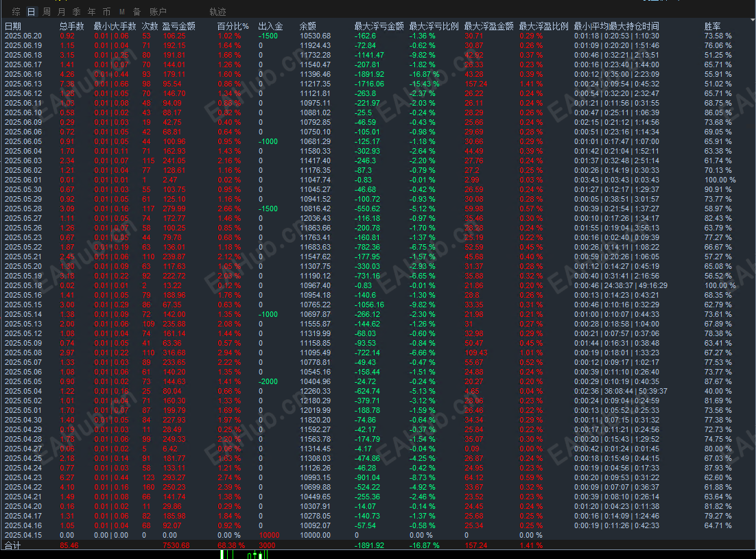Select the 2025.06.20 date row

coord(23,36)
